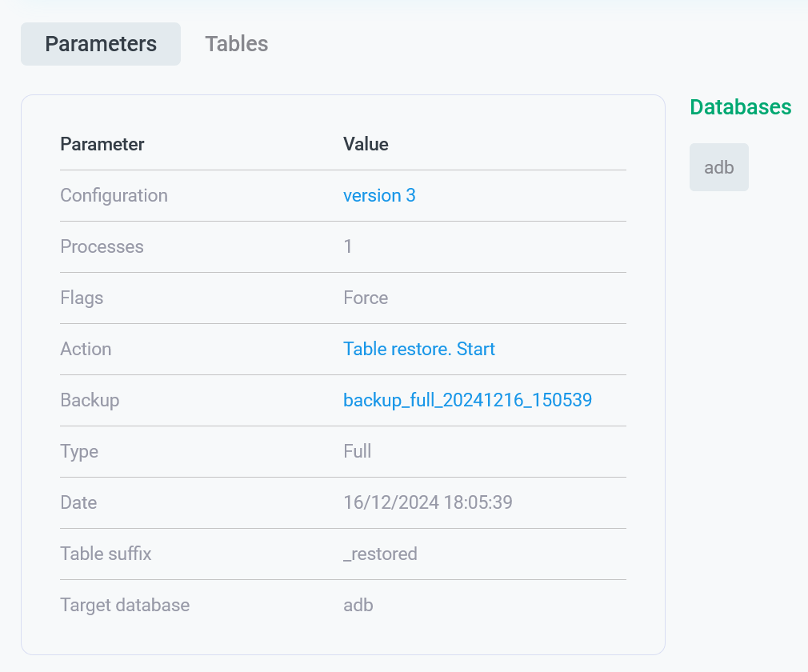Image resolution: width=808 pixels, height=672 pixels.
Task: Click the Databases heading
Action: tap(741, 107)
